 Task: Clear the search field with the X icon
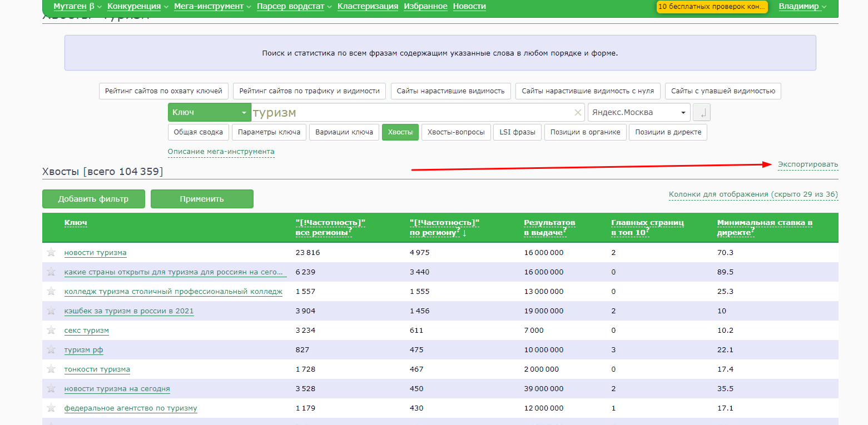pos(578,113)
